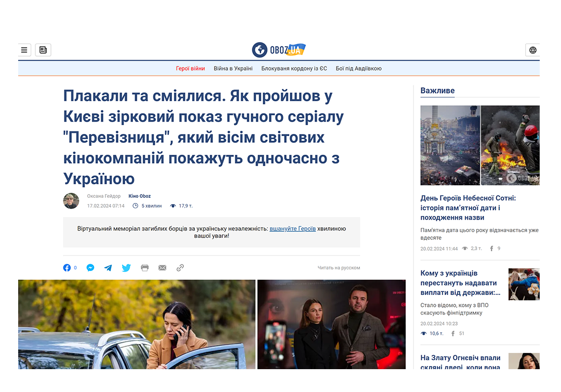Open the language globe icon

532,50
